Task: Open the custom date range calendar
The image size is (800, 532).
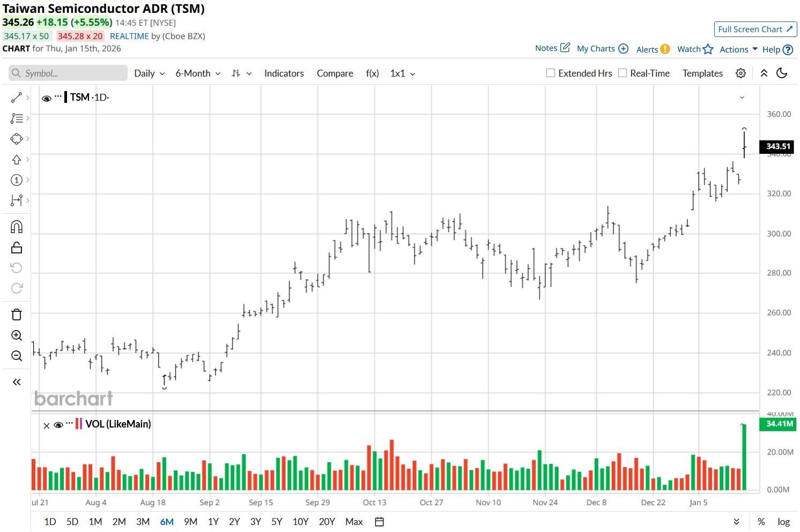Action: click(379, 522)
